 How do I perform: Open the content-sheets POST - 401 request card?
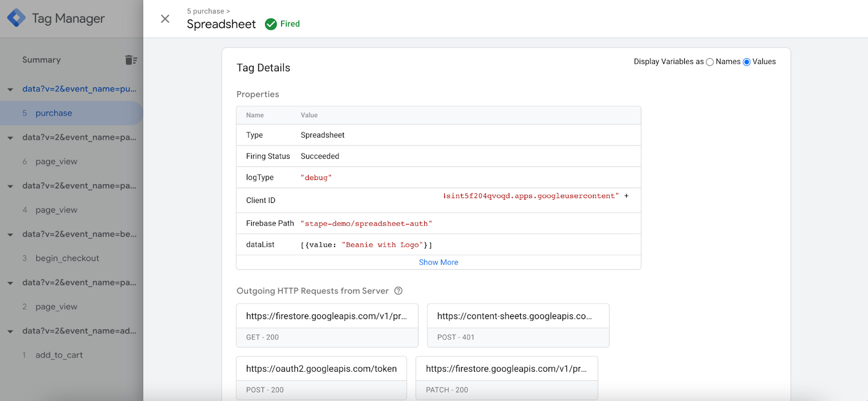point(518,325)
